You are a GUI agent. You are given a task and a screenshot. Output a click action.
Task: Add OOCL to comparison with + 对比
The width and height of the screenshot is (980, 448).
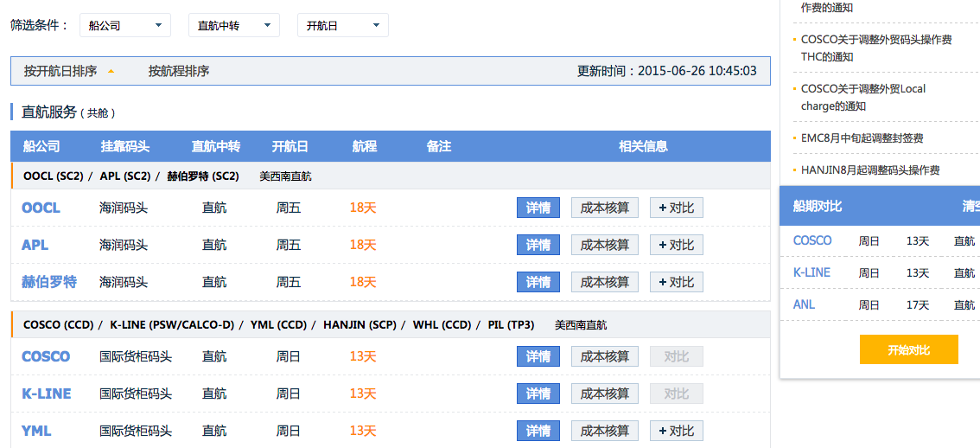coord(677,208)
